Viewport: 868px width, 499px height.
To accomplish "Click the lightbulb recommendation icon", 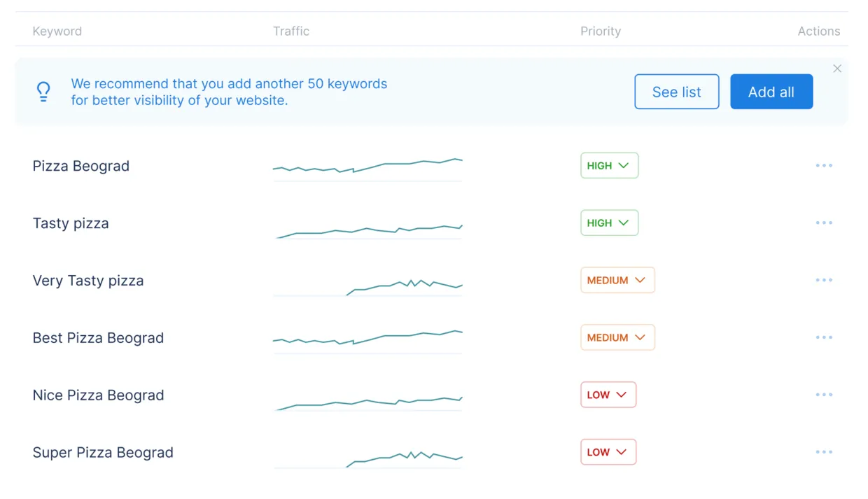I will 43,92.
